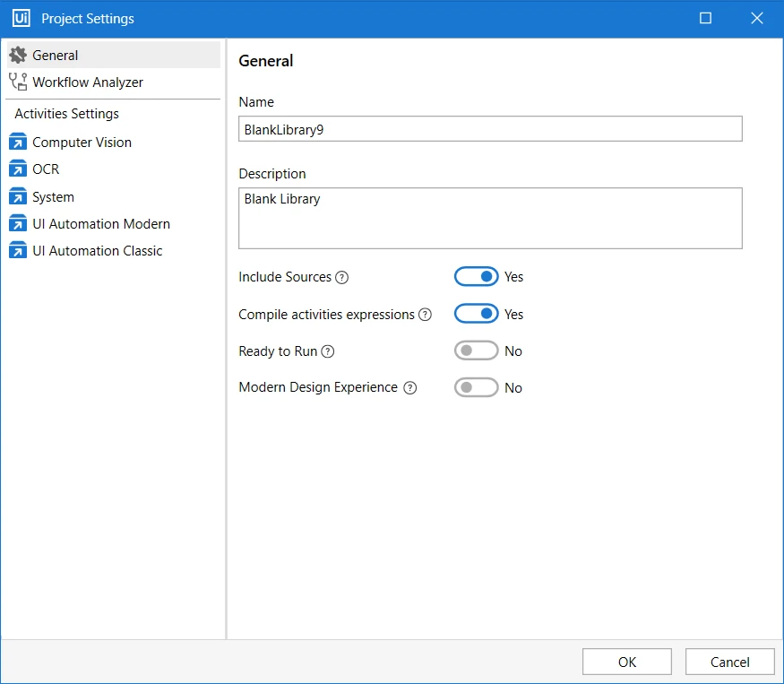Click the Name field containing BlankLibrary9

pos(490,129)
